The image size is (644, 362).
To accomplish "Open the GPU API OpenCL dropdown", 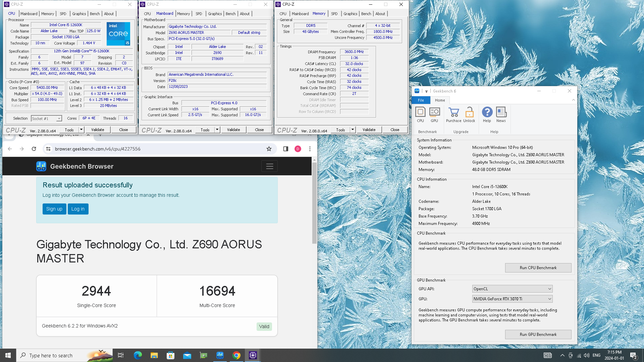I will coord(512,289).
